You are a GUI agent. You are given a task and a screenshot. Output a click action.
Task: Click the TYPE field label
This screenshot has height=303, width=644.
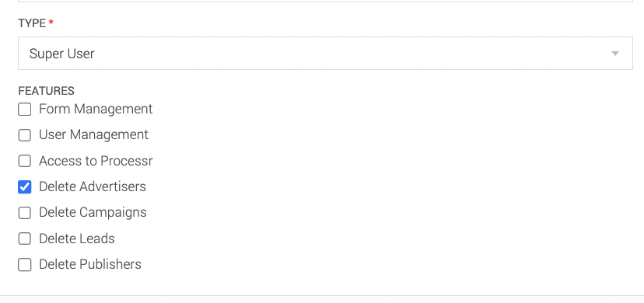(32, 23)
